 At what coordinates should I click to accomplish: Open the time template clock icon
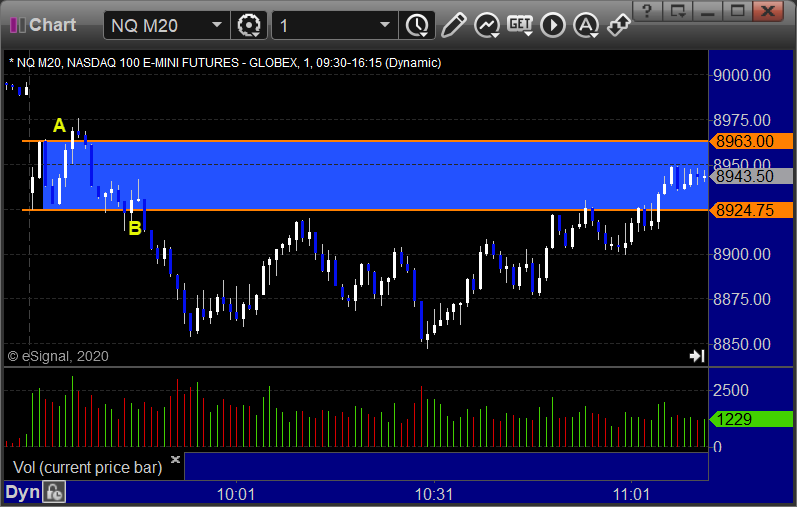click(417, 25)
